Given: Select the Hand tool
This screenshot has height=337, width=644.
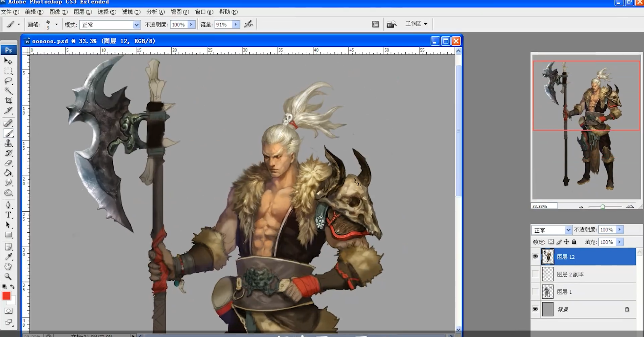Looking at the screenshot, I should [x=8, y=267].
